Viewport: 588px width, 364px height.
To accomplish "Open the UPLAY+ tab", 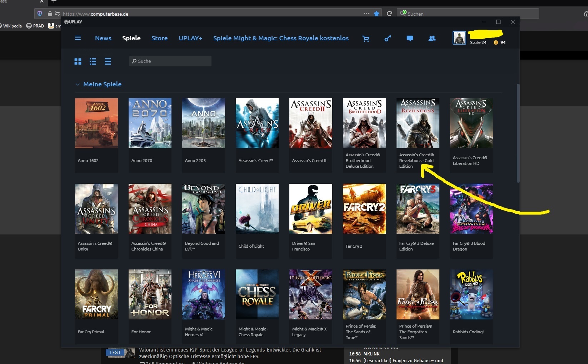I will pyautogui.click(x=190, y=38).
